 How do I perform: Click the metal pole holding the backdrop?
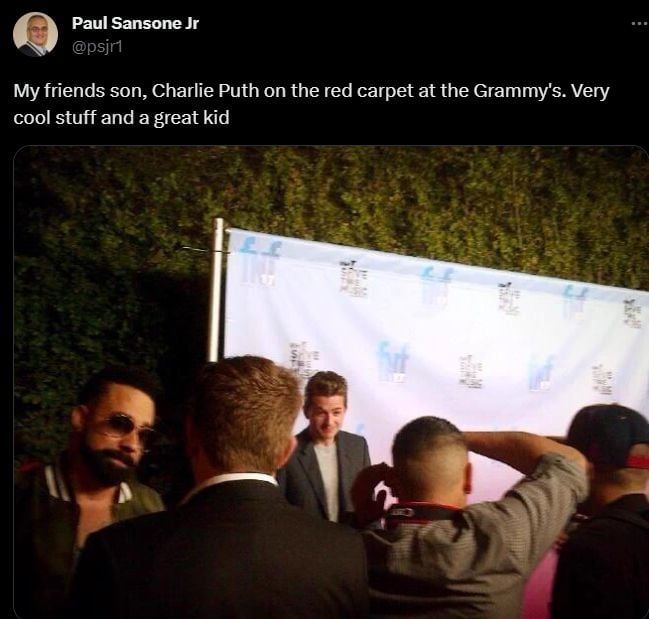[217, 290]
